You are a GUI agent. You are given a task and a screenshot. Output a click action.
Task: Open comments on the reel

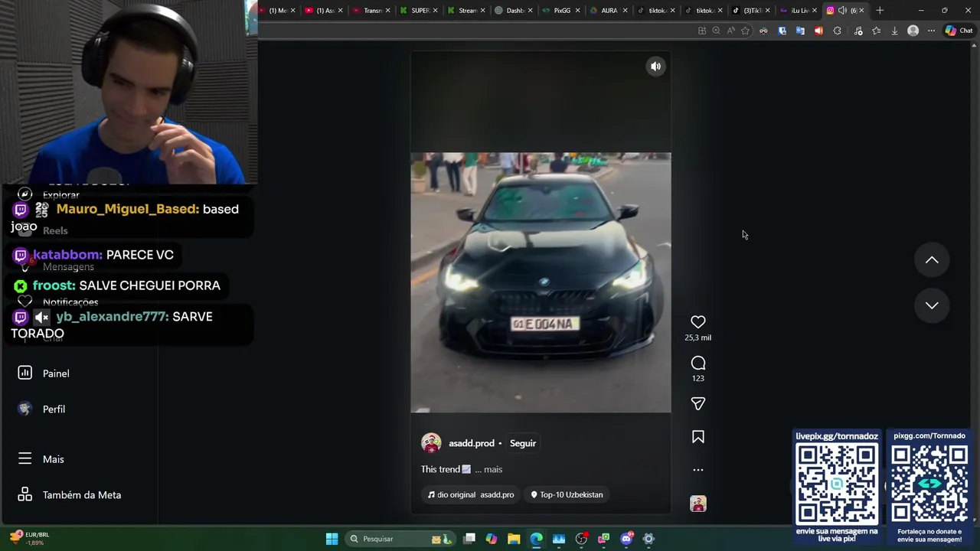[x=697, y=363]
